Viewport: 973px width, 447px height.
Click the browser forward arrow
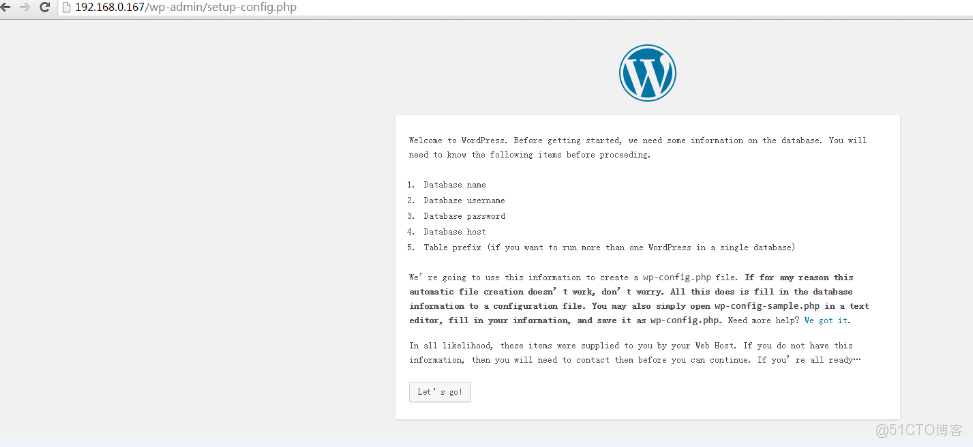(25, 8)
